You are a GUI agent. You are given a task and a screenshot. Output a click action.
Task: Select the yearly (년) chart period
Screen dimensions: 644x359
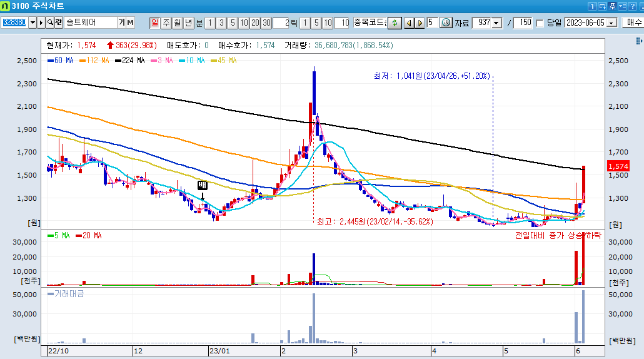coord(189,23)
